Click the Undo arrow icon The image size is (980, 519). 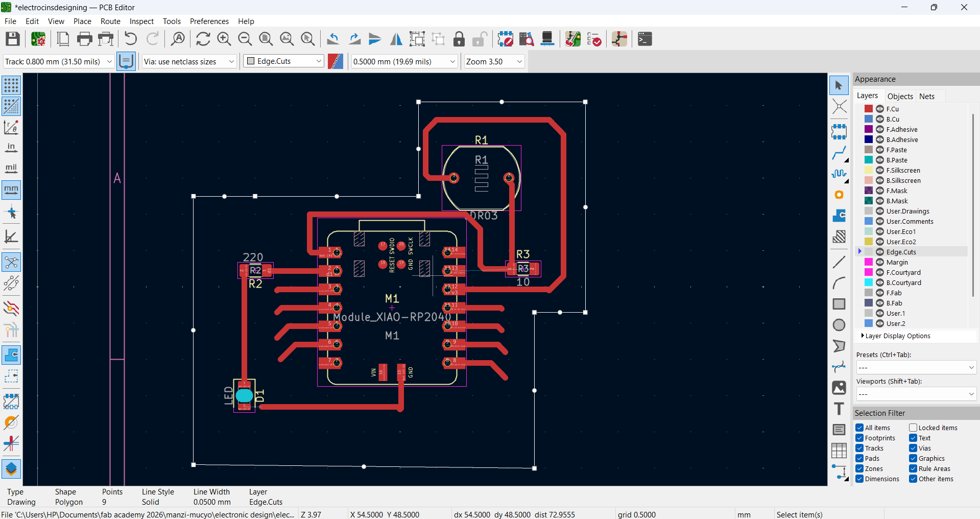tap(131, 39)
